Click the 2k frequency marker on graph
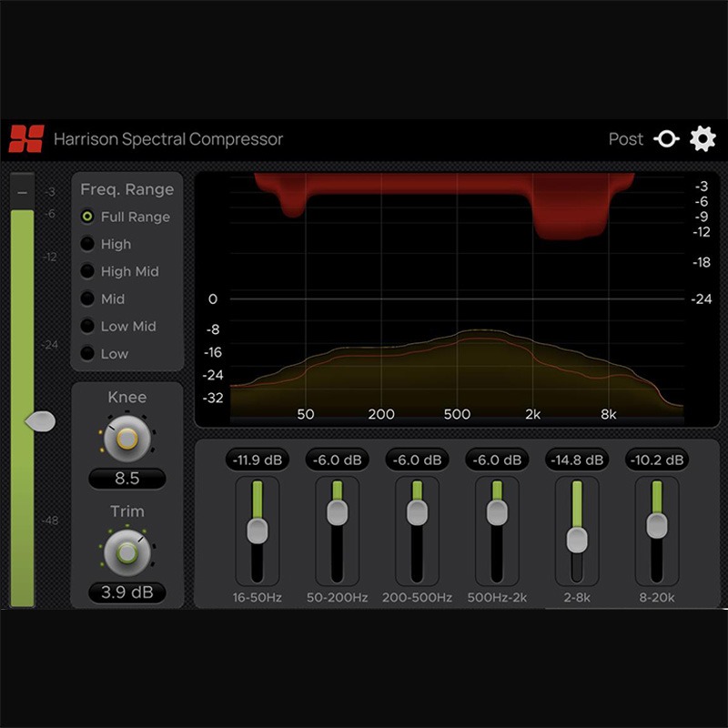 (532, 414)
